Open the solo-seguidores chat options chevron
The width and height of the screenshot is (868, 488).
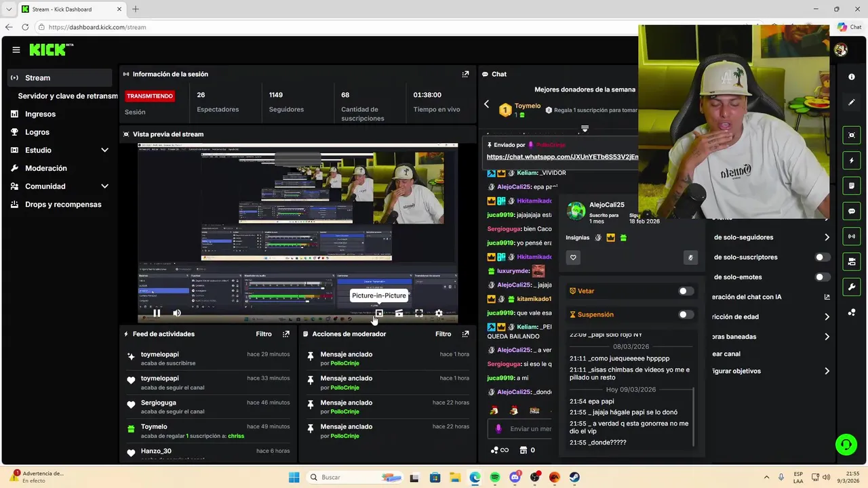(827, 237)
